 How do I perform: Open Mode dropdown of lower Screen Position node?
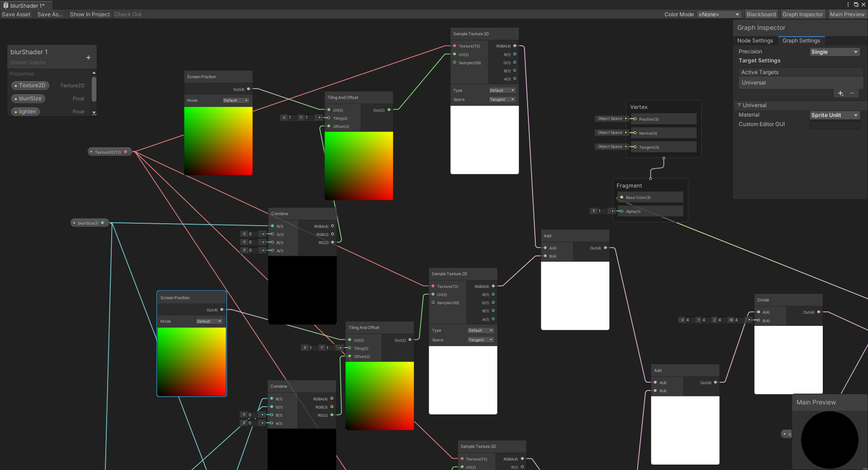tap(209, 321)
